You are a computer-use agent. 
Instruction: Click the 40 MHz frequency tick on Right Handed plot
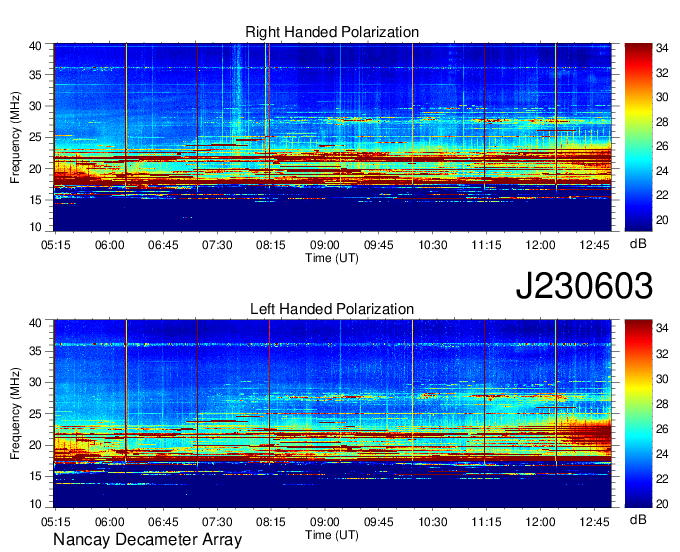click(36, 46)
